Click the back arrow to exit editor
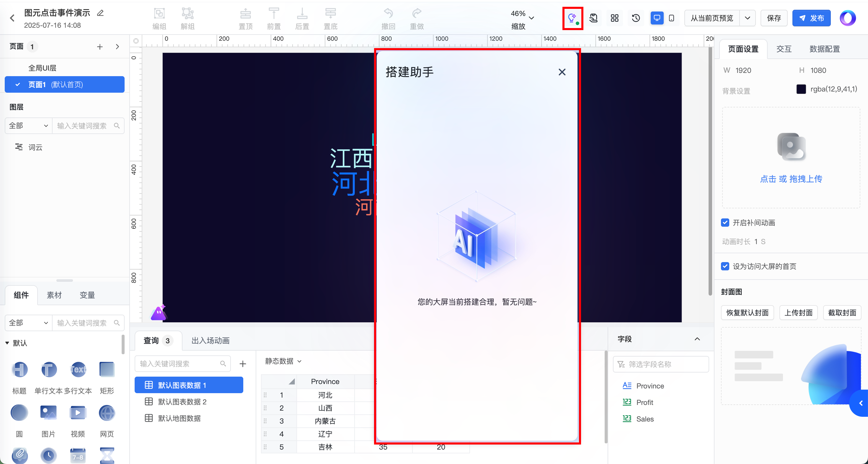 (x=12, y=18)
